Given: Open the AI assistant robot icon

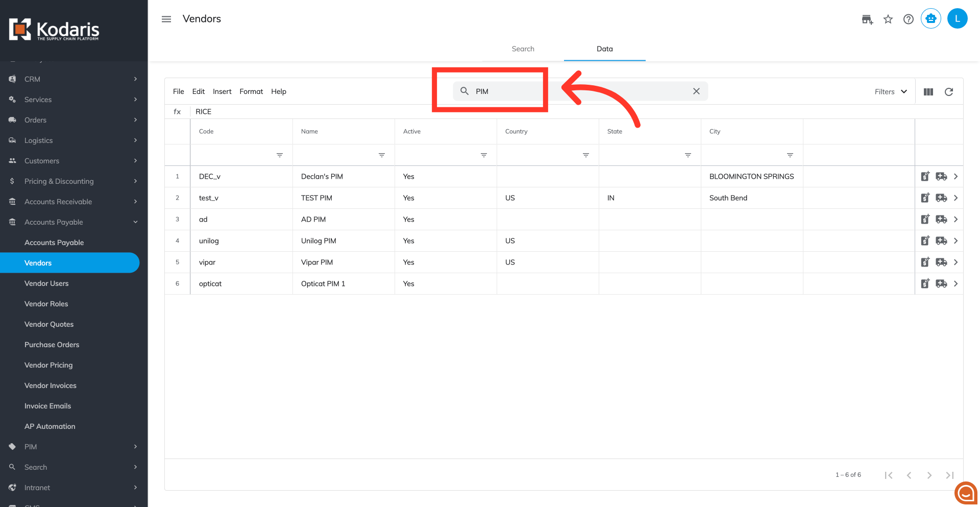Looking at the screenshot, I should pyautogui.click(x=931, y=19).
